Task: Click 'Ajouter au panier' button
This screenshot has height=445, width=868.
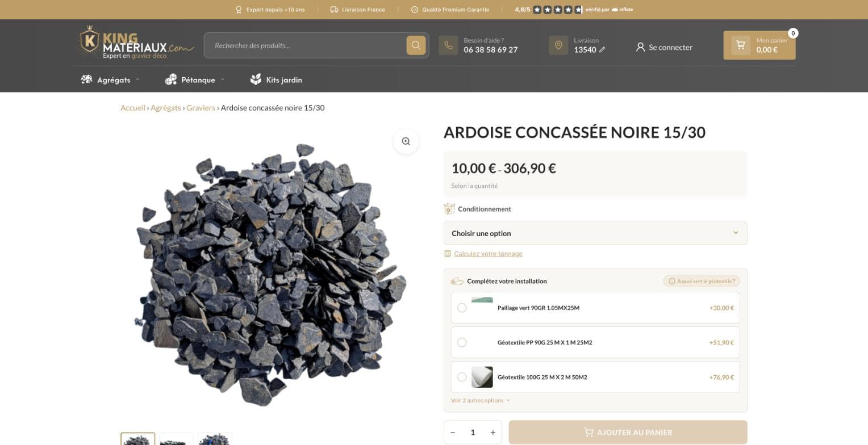Action: point(628,433)
